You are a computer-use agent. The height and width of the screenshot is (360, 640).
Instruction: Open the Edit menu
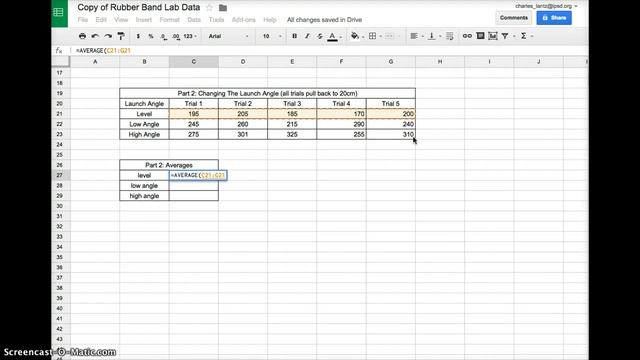coord(101,20)
